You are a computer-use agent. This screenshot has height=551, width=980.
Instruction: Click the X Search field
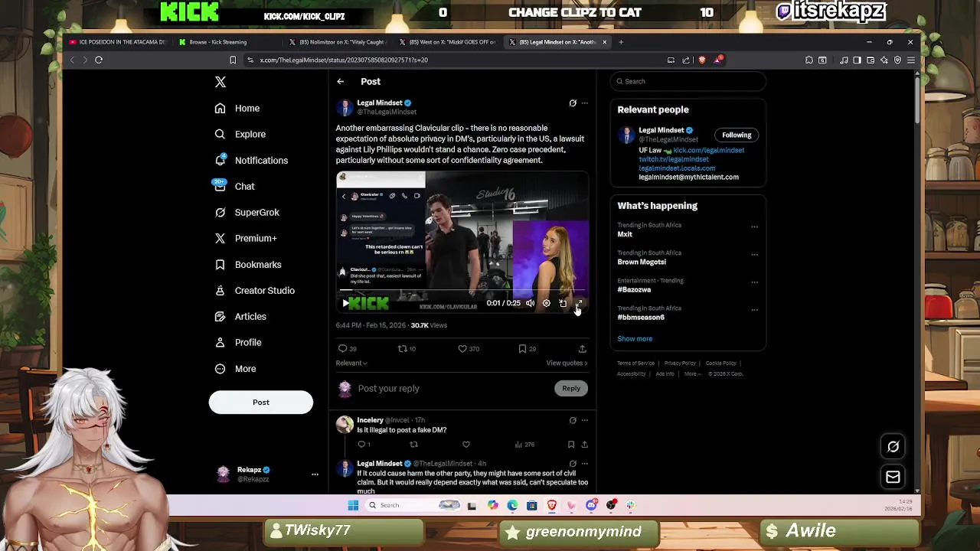pos(688,82)
